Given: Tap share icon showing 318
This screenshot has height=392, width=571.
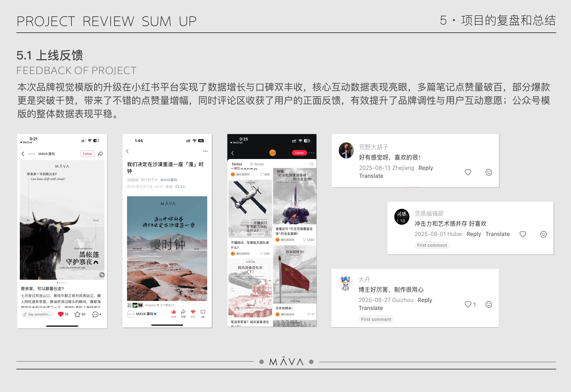Looking at the screenshot, I should pos(183,312).
